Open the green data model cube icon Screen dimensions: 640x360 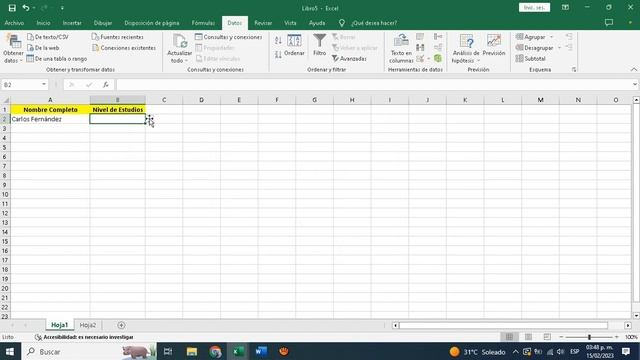coord(438,59)
